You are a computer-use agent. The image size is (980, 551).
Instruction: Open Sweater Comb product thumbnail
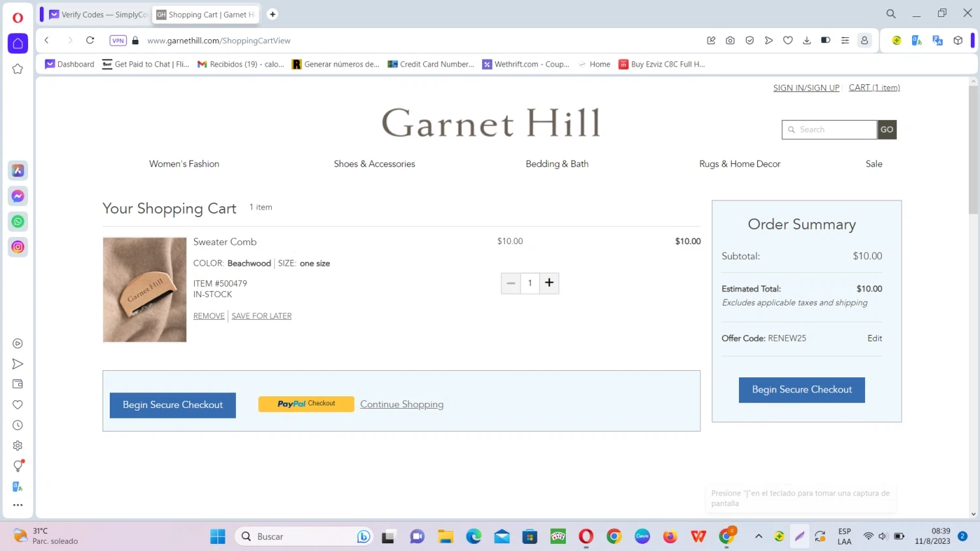(144, 290)
